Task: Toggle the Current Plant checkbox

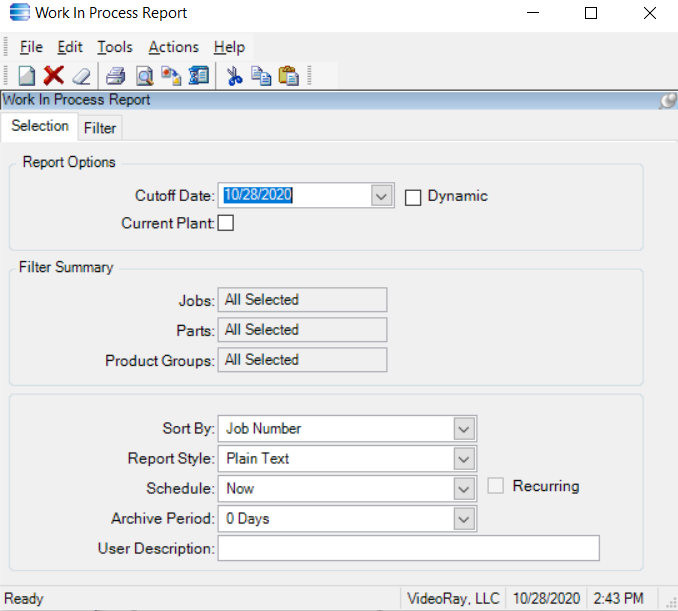Action: 226,223
